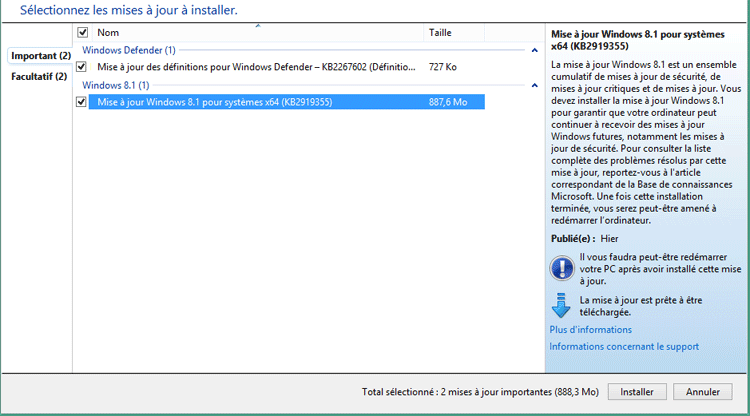
Task: Sort updates by the Taille column header
Action: (440, 32)
